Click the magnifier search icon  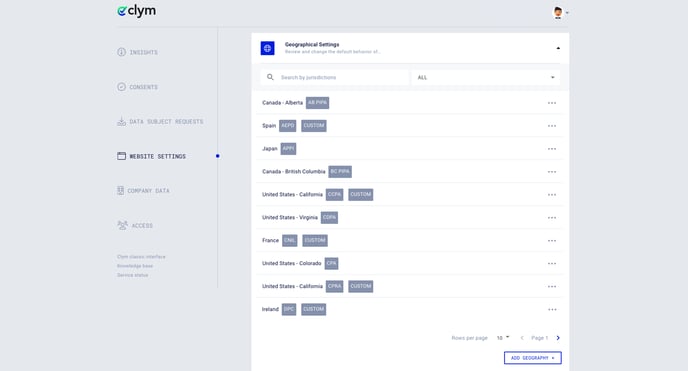[270, 77]
